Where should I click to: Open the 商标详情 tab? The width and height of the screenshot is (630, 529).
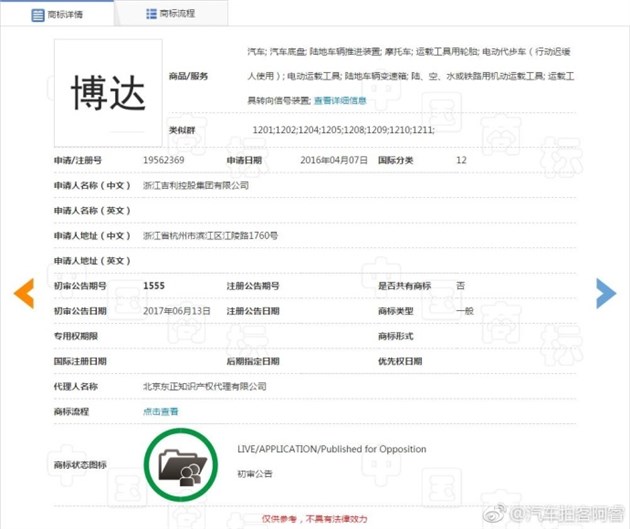pos(57,15)
